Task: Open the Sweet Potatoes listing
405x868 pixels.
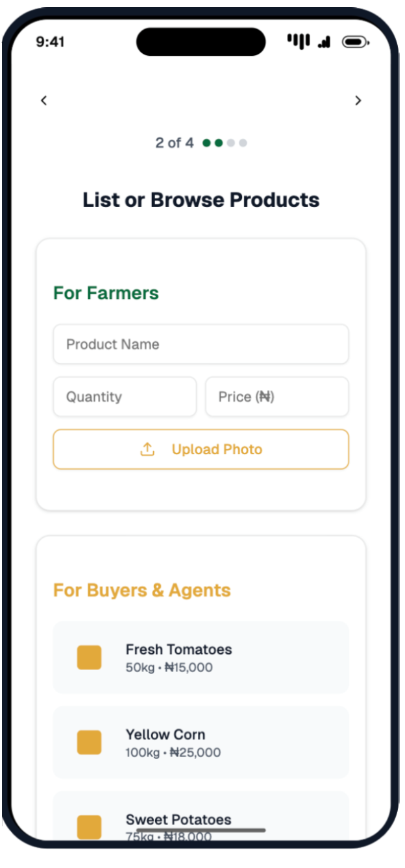Action: (201, 819)
